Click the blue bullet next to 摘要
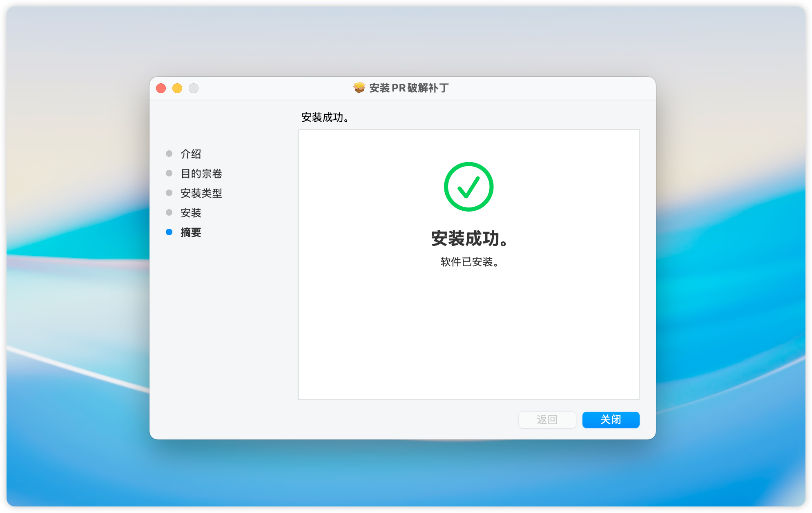812x513 pixels. point(169,232)
